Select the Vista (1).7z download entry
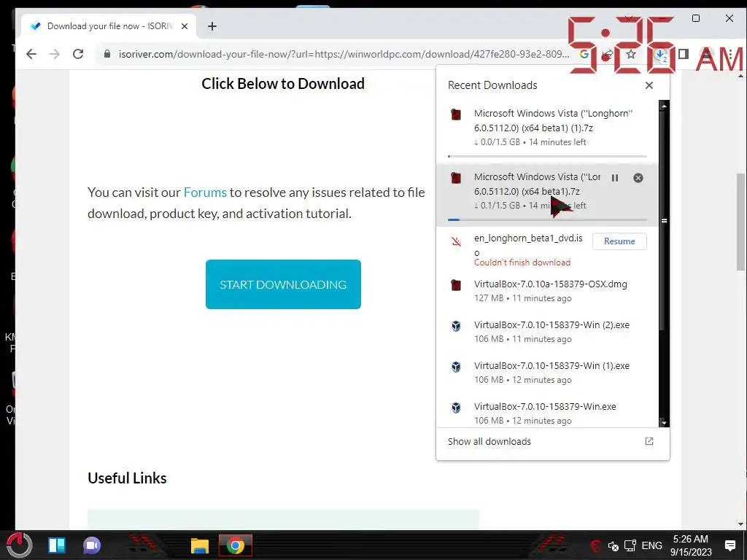 tap(547, 131)
